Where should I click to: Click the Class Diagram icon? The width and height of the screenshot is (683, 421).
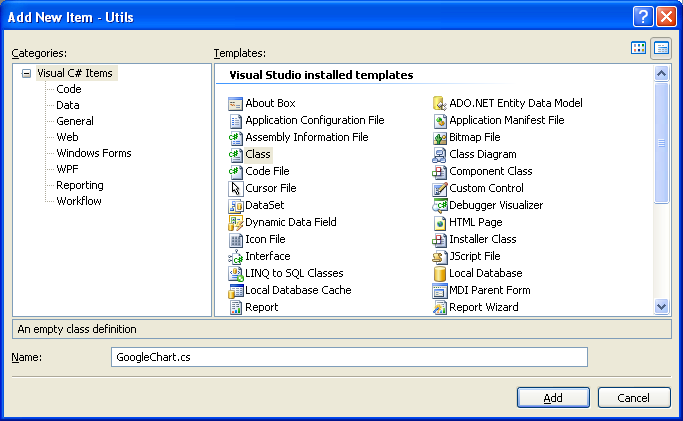(440, 155)
